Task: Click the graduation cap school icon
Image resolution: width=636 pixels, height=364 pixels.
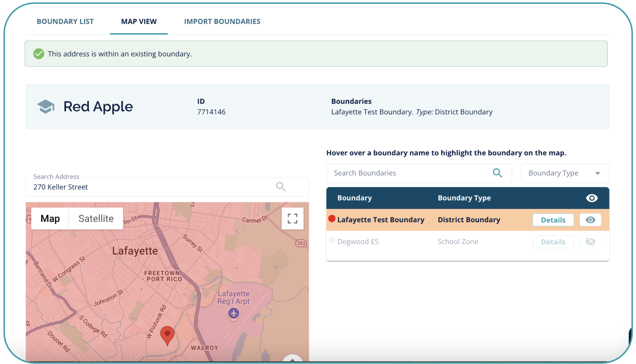Action: point(46,106)
